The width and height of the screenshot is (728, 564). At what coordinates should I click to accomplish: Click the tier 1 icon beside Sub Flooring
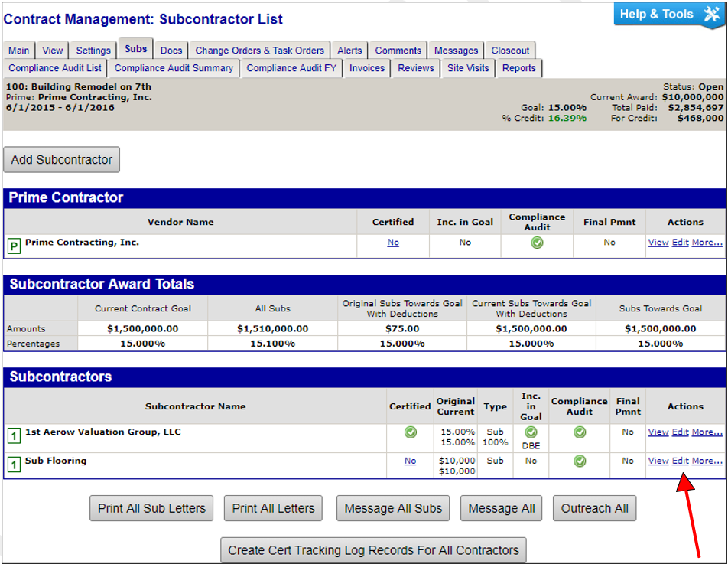(14, 464)
